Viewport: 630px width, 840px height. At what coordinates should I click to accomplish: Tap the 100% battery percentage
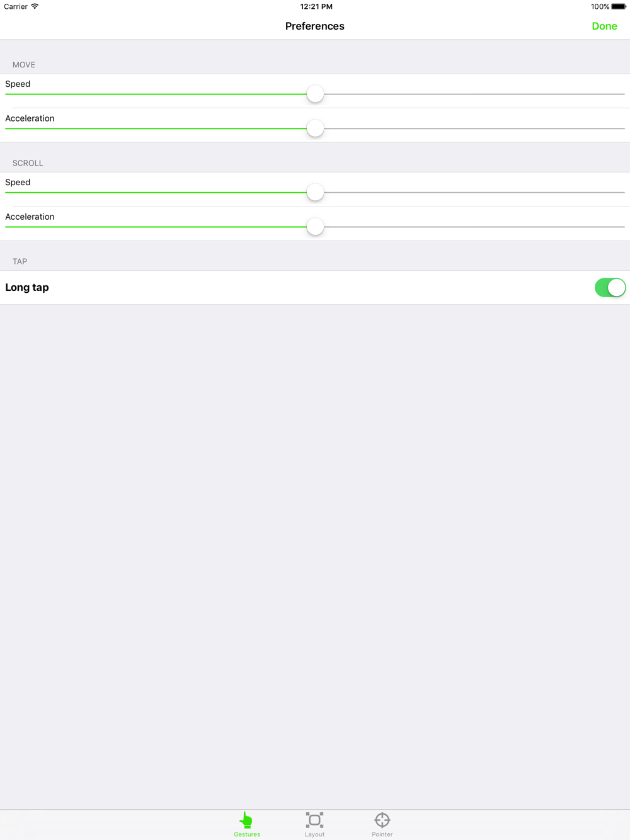[600, 6]
